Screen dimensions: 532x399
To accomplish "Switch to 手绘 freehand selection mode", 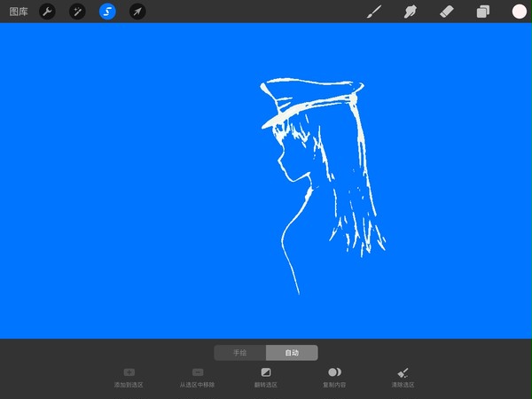I will point(240,353).
